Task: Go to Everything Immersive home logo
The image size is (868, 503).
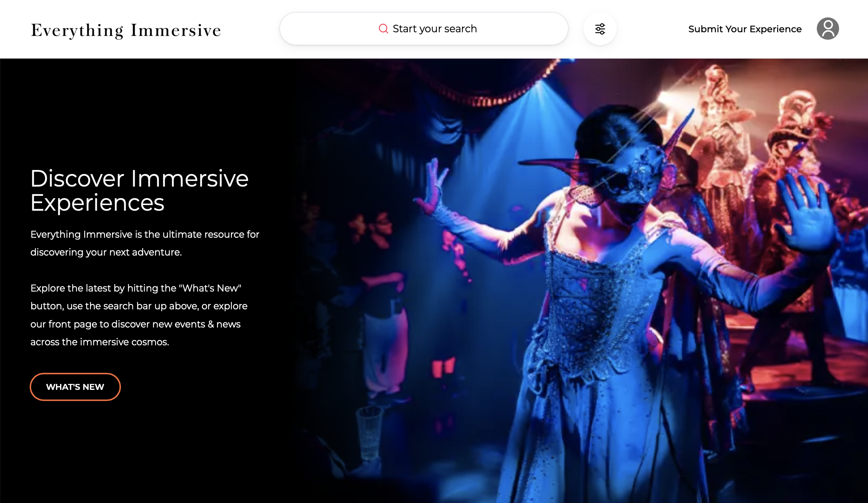Action: pyautogui.click(x=126, y=30)
